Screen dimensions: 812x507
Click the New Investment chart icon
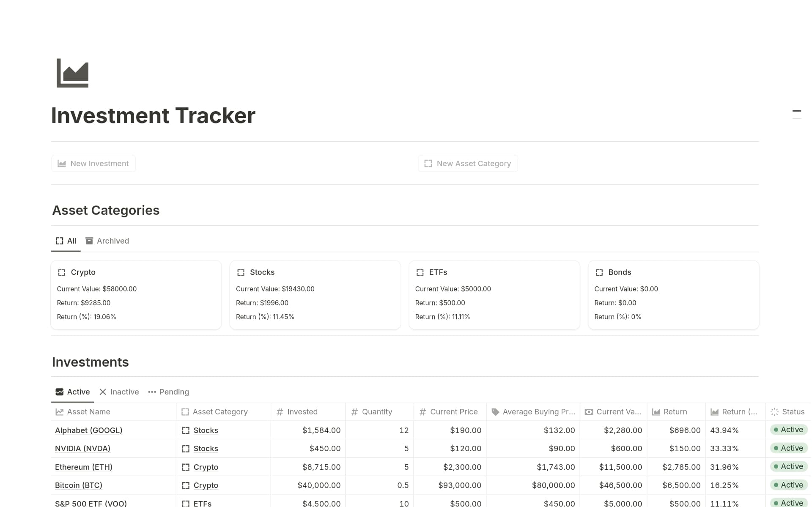pos(62,163)
